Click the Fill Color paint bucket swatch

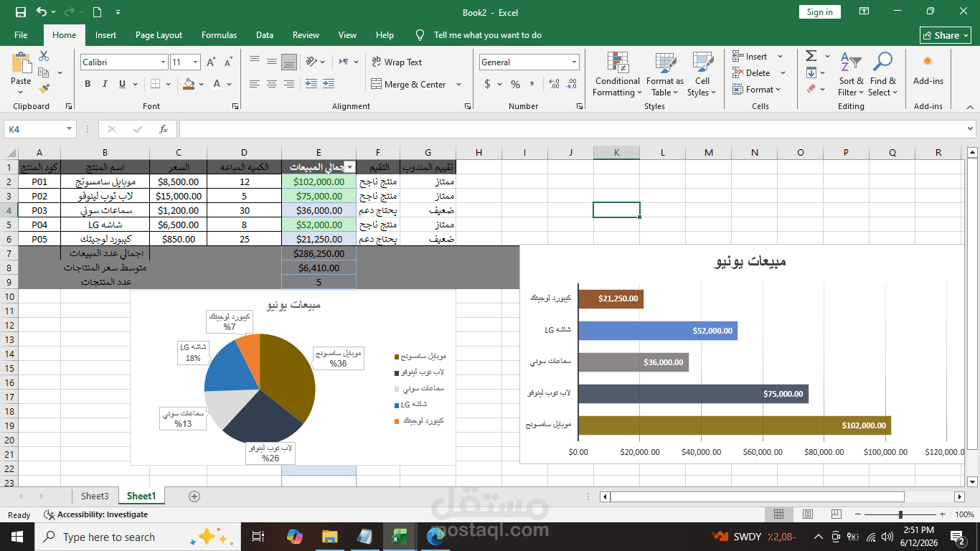pyautogui.click(x=189, y=84)
